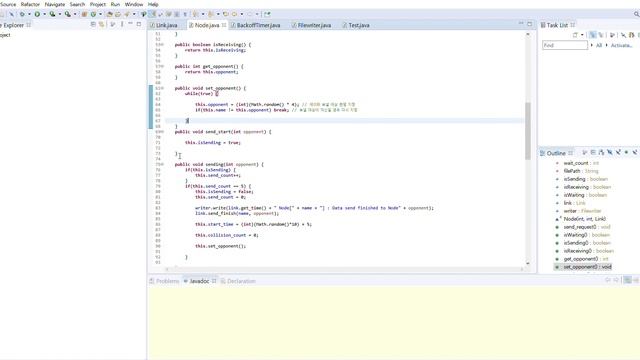Click the Coverage run icon in toolbar

click(x=52, y=14)
